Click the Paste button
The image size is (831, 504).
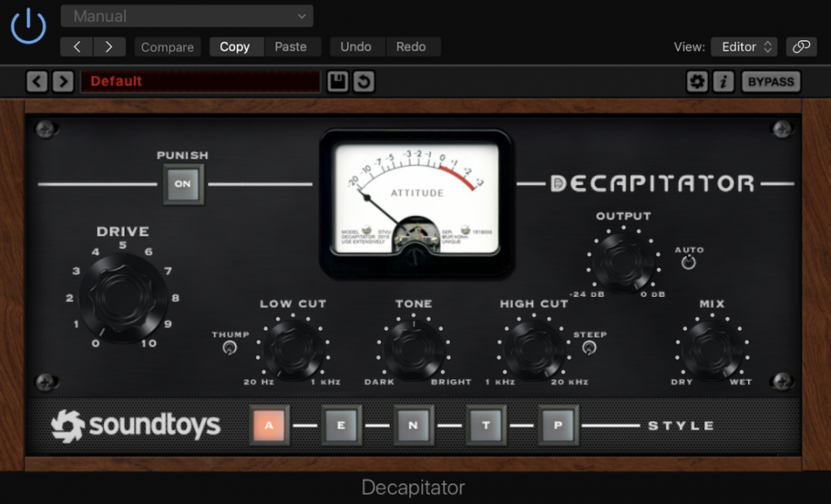291,47
